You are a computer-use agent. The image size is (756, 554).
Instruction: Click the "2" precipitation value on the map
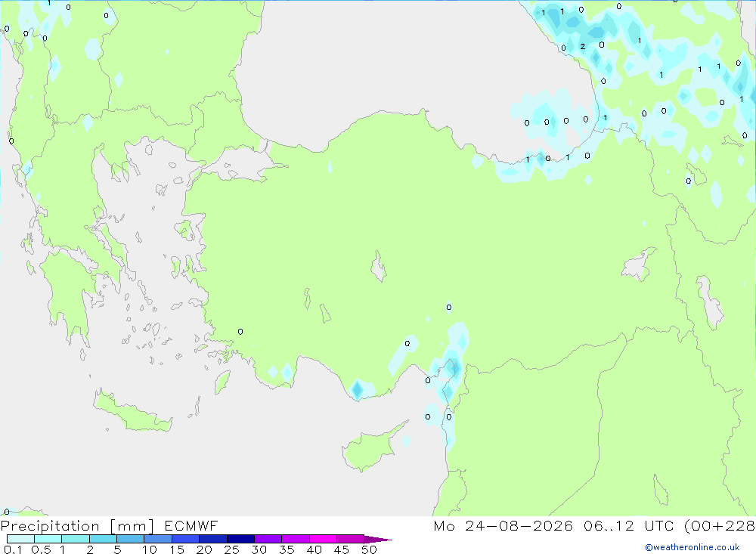[x=582, y=46]
